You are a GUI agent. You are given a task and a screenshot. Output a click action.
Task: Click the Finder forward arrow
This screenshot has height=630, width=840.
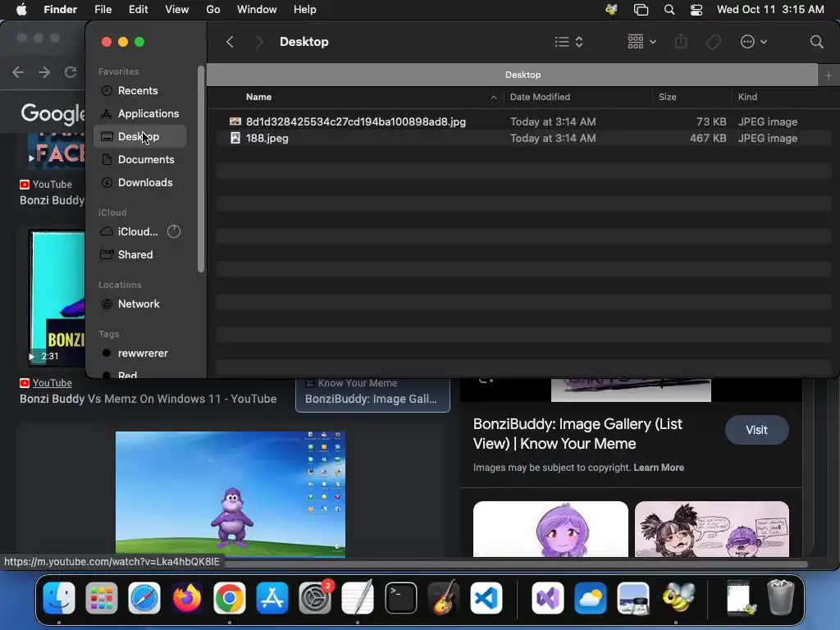[260, 42]
